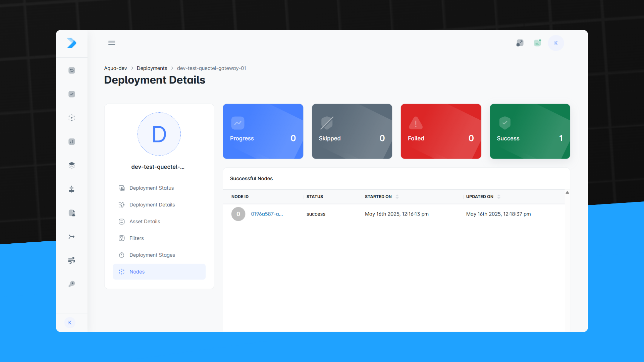Click the table scrollbar up arrow
The width and height of the screenshot is (644, 362).
point(567,192)
